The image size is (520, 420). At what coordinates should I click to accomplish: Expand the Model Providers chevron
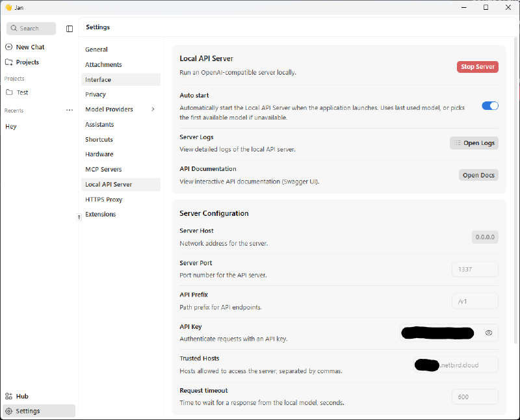tap(153, 109)
